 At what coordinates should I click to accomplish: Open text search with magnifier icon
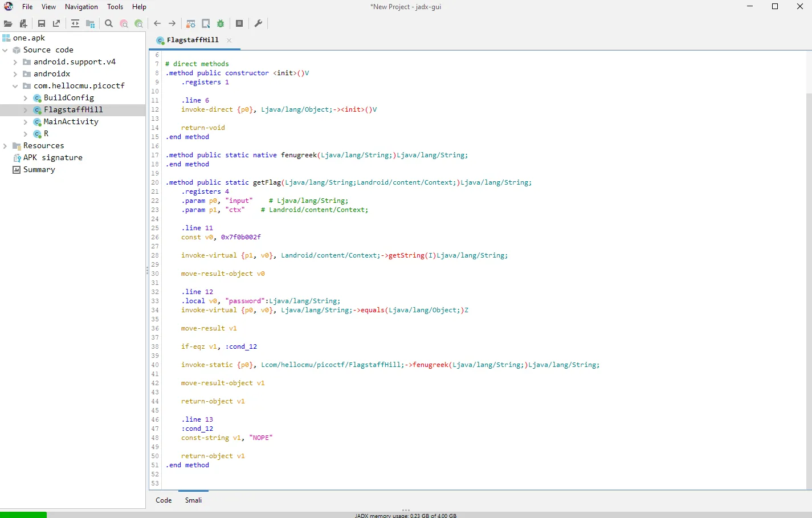(x=109, y=23)
